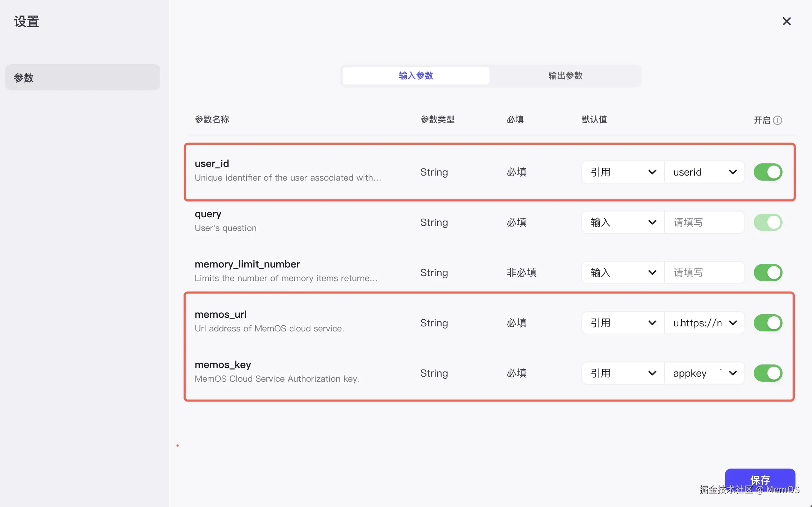Image resolution: width=812 pixels, height=507 pixels.
Task: Select 参数 in the left sidebar
Action: pos(82,78)
